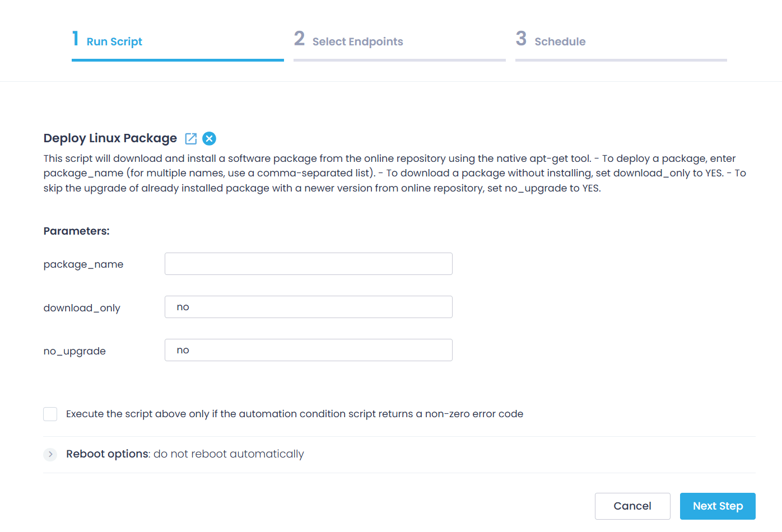Click Cancel to abort the task
Image resolution: width=782 pixels, height=532 pixels.
pyautogui.click(x=632, y=506)
